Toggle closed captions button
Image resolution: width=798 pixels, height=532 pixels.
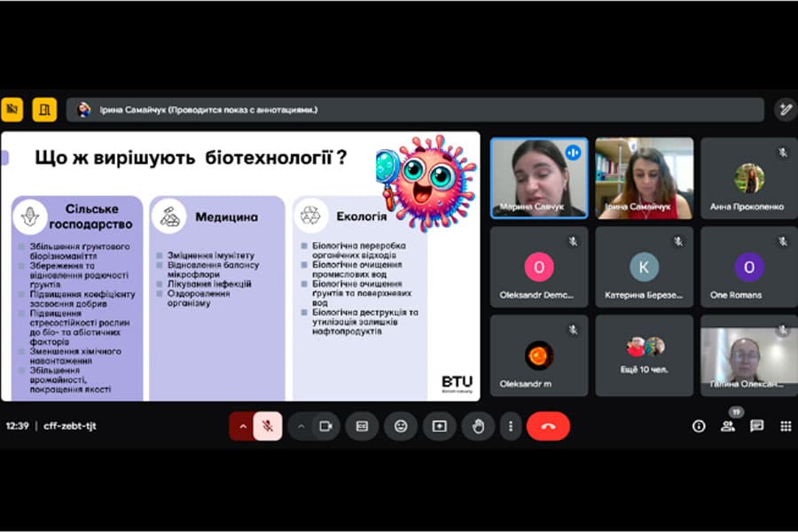(x=362, y=426)
